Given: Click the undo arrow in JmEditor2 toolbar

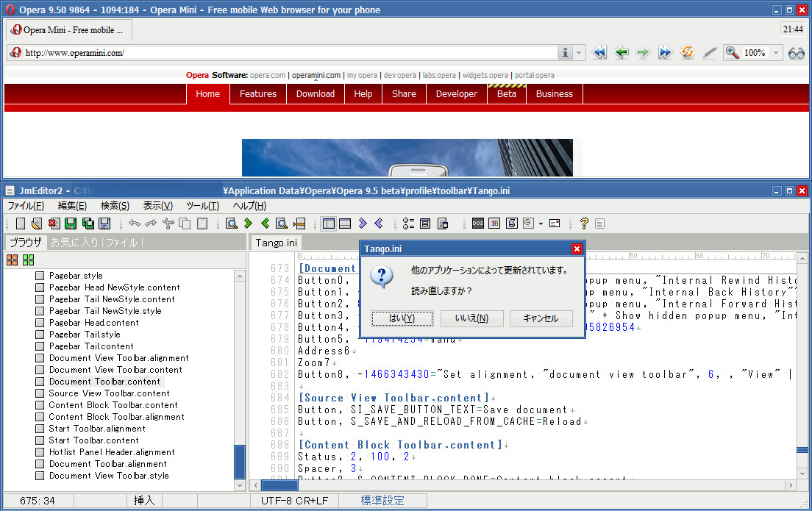Looking at the screenshot, I should coord(135,223).
